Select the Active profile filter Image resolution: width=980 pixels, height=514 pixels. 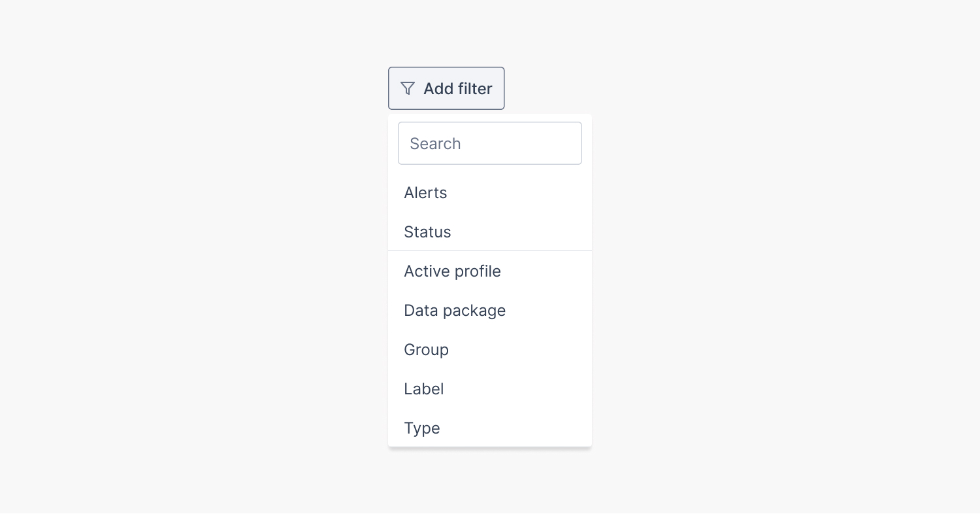click(x=452, y=271)
